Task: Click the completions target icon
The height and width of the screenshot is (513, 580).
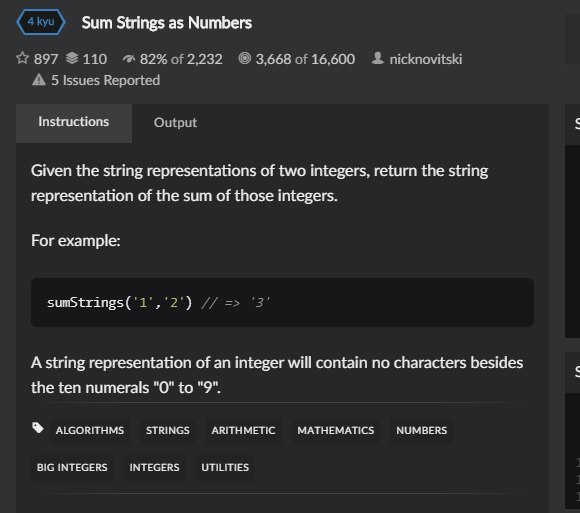Action: (245, 58)
